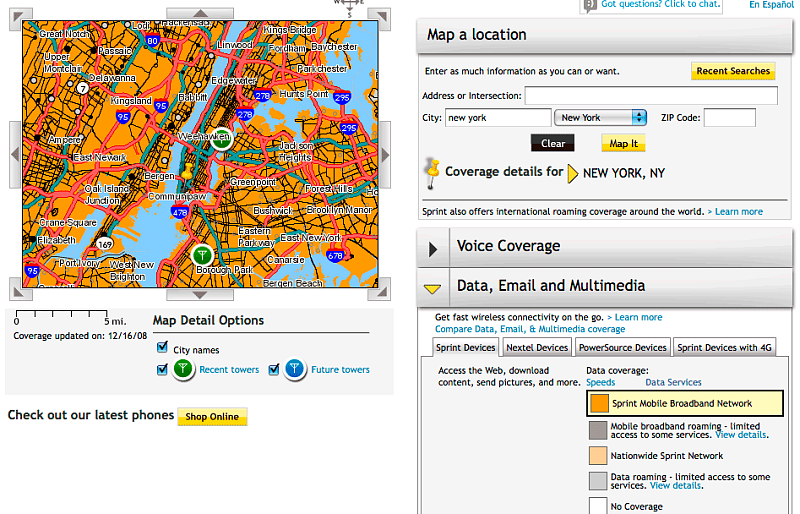
Task: Click the Clear button
Action: click(x=553, y=143)
